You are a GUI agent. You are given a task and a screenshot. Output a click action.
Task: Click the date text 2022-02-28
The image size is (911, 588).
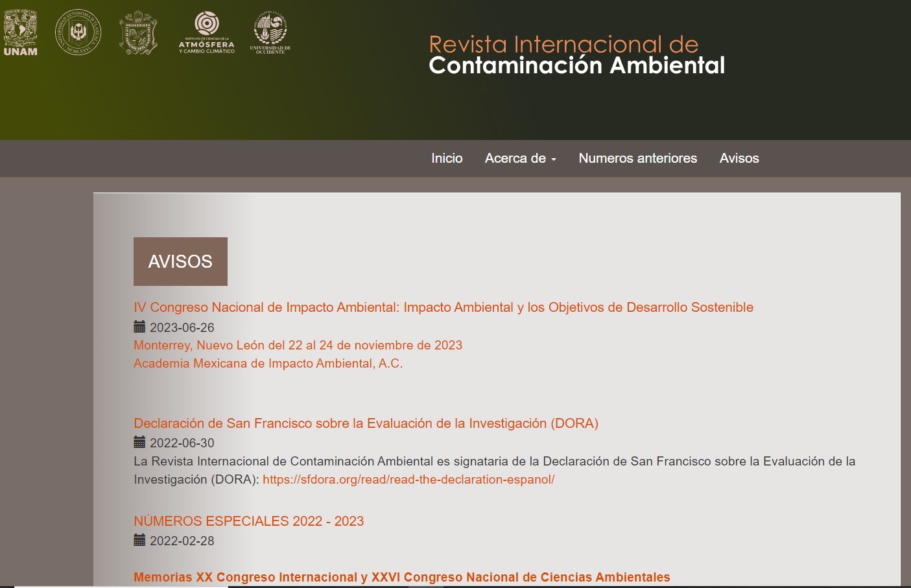coord(182,541)
